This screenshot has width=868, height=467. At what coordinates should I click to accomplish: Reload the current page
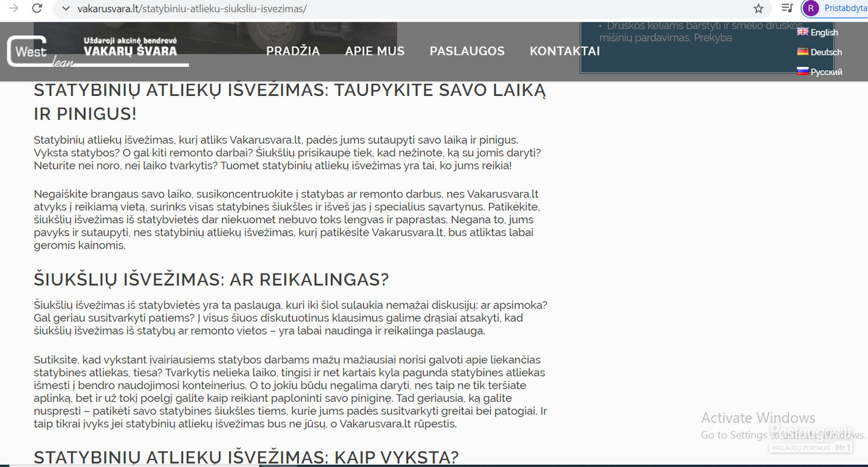pyautogui.click(x=37, y=8)
